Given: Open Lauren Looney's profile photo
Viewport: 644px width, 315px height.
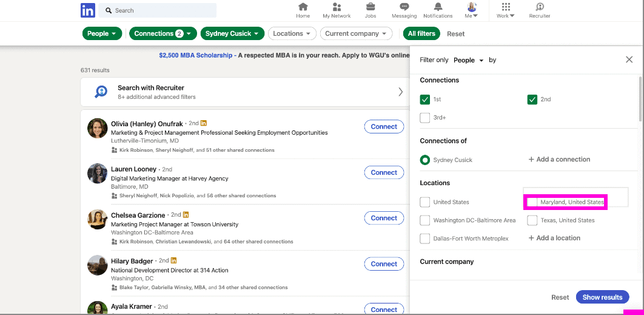Looking at the screenshot, I should pyautogui.click(x=98, y=174).
